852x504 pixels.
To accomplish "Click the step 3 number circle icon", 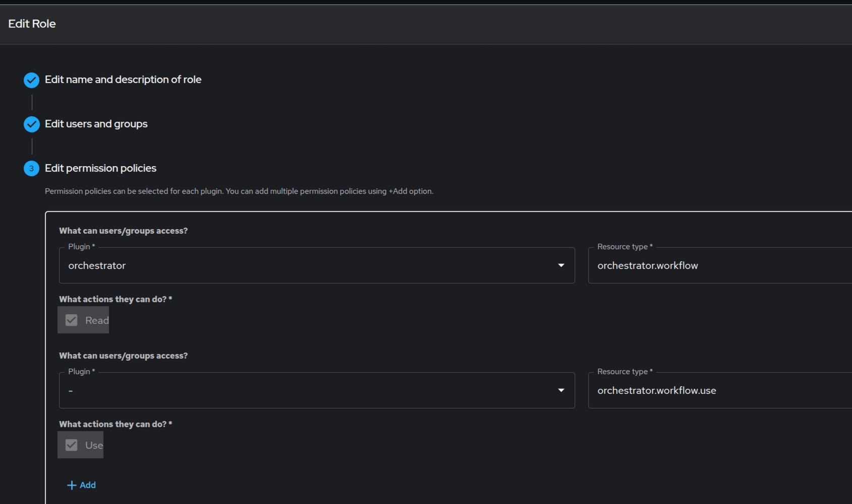I will point(31,168).
